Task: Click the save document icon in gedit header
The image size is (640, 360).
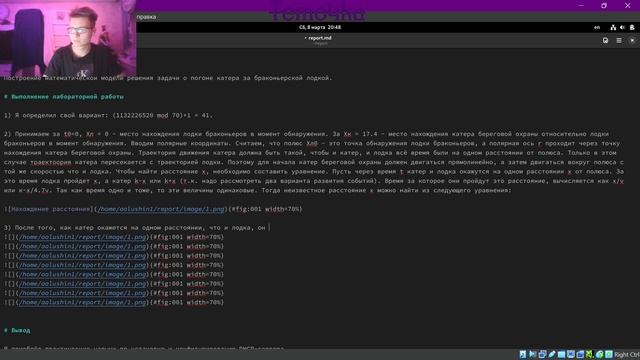Action: pos(605,40)
